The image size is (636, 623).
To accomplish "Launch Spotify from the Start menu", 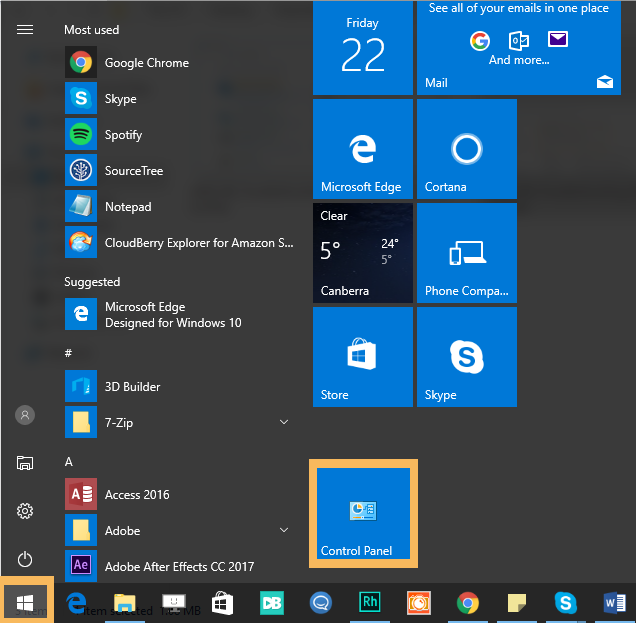I will [123, 135].
